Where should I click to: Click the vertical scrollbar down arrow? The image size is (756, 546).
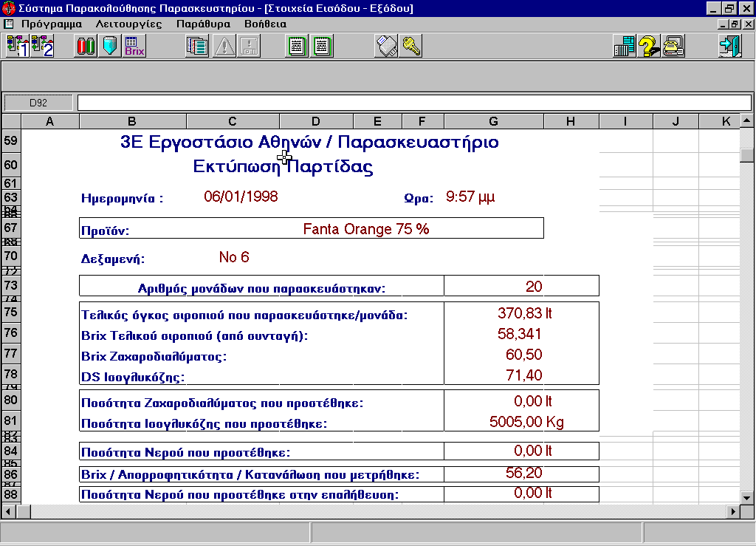point(746,496)
